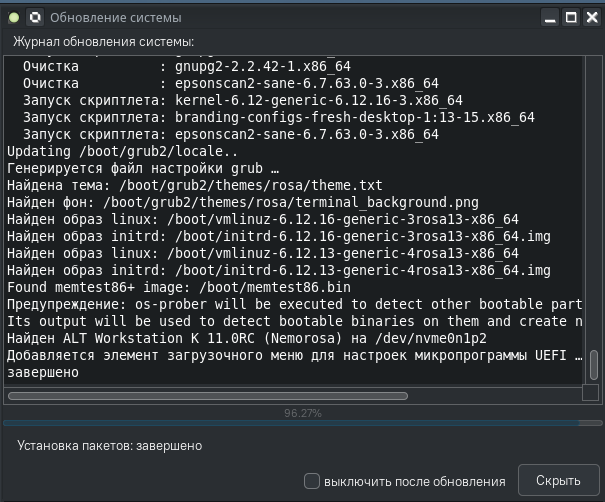
Task: Click the green dot window menu icon
Action: tap(14, 18)
